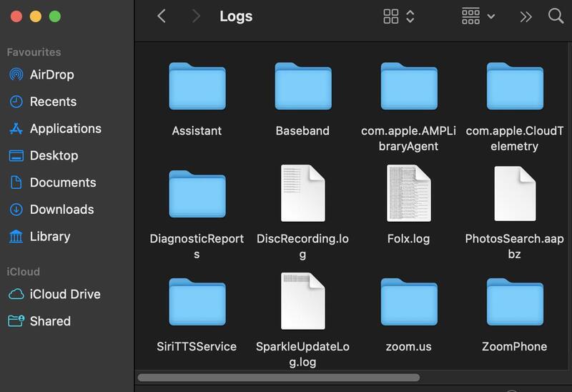Screen dimensions: 572x392
Task: Select the Folx.log file
Action: point(408,193)
